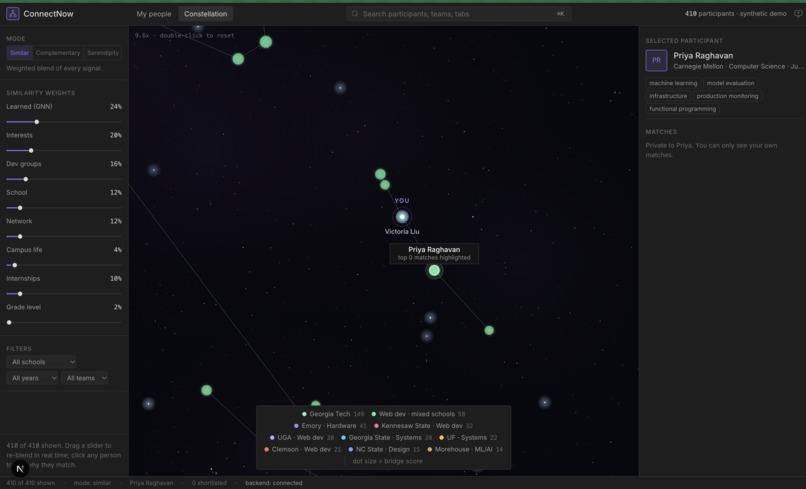Click the Learned (GNN) weight slider handle

36,122
